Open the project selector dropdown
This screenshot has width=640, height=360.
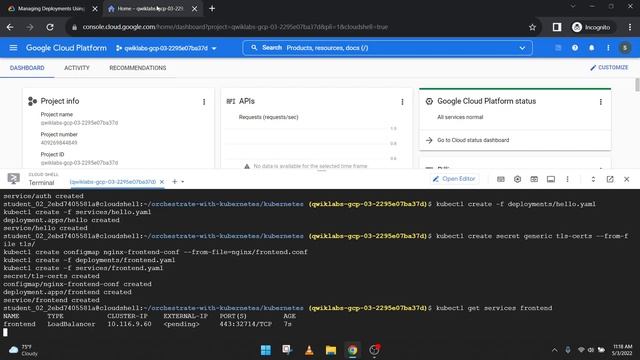point(166,48)
